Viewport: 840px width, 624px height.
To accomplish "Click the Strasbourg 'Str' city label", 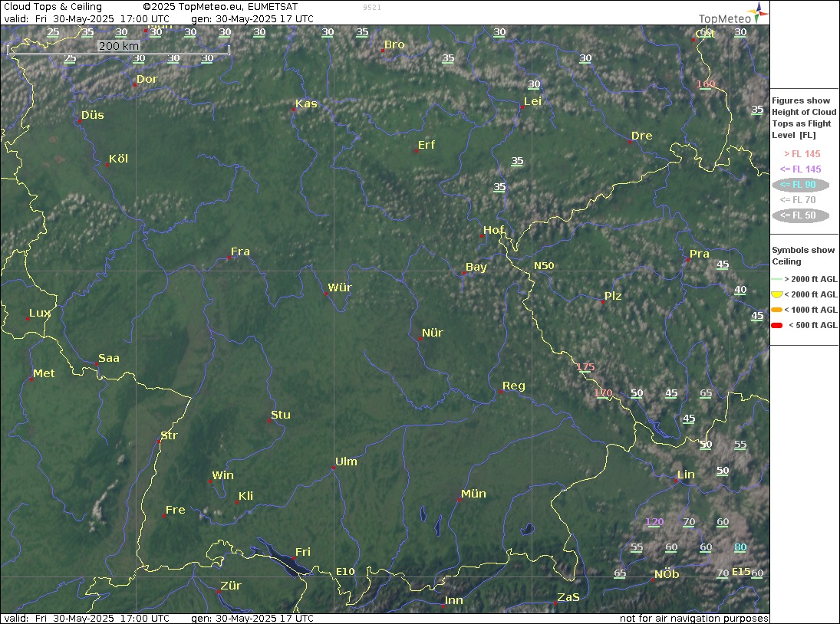I will [169, 435].
